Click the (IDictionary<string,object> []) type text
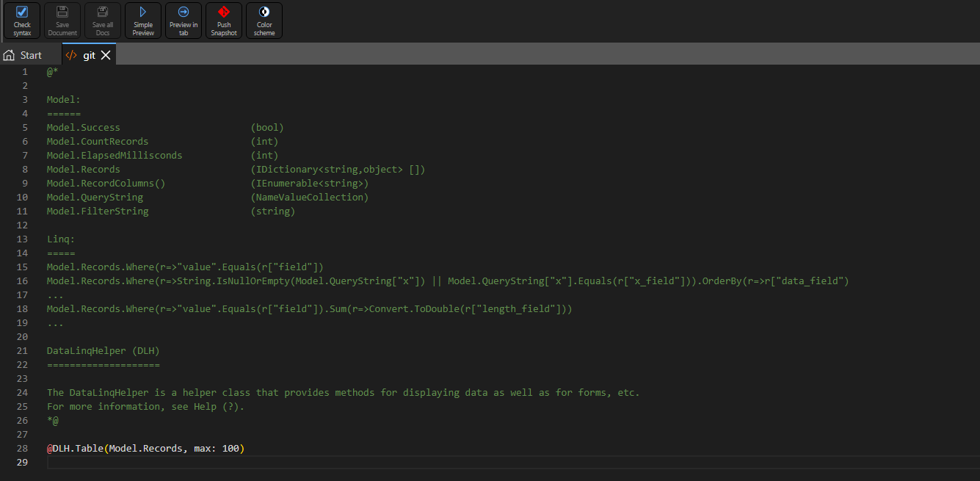Viewport: 980px width, 481px height. [338, 169]
